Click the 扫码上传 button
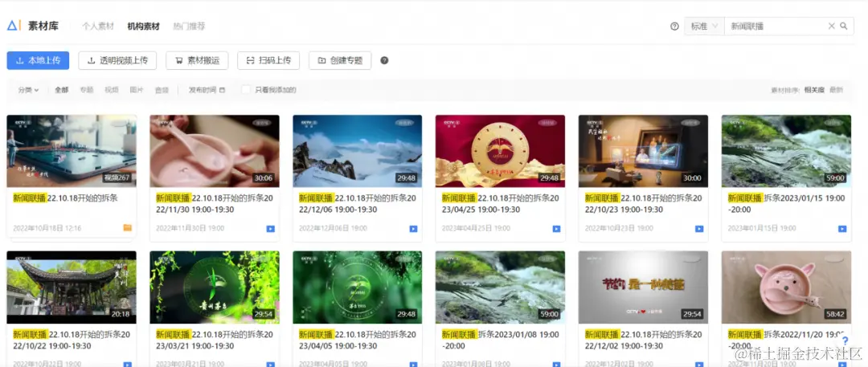Image resolution: width=868 pixels, height=367 pixels. 268,60
